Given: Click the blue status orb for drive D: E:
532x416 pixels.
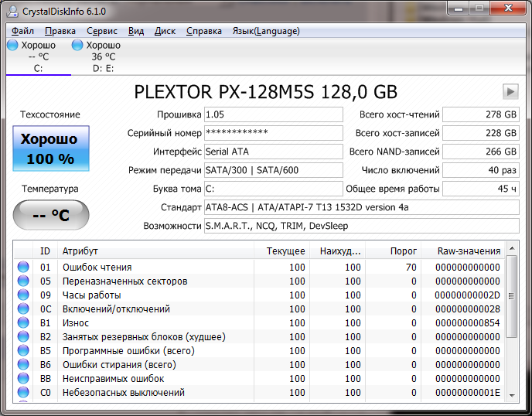Looking at the screenshot, I should (77, 45).
